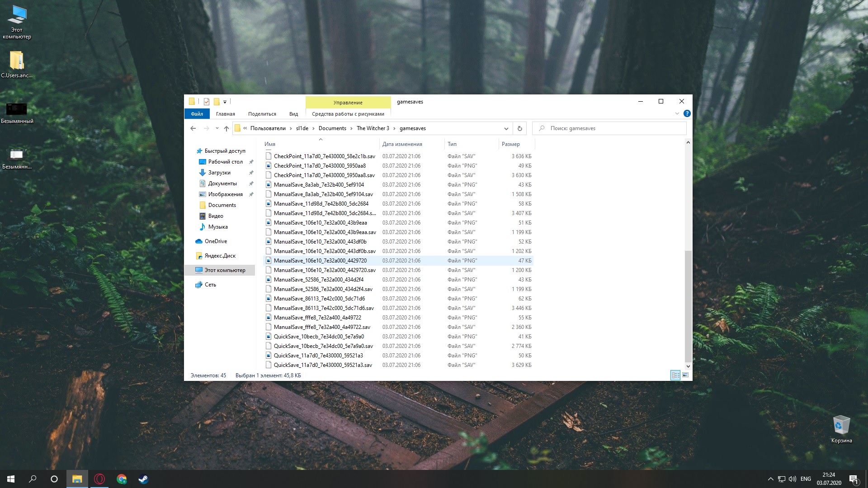Screen dimensions: 868x488
Task: Open Customize Quick Access Toolbar dropdown
Action: tap(225, 102)
